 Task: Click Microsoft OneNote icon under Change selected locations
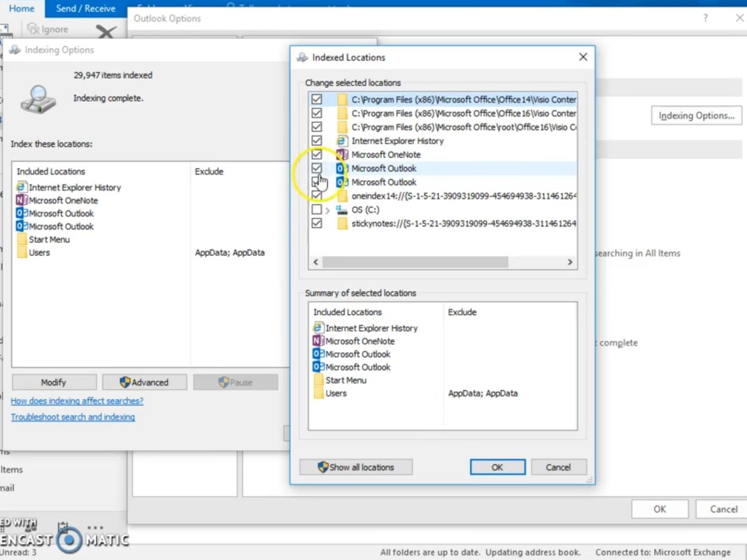click(x=342, y=154)
